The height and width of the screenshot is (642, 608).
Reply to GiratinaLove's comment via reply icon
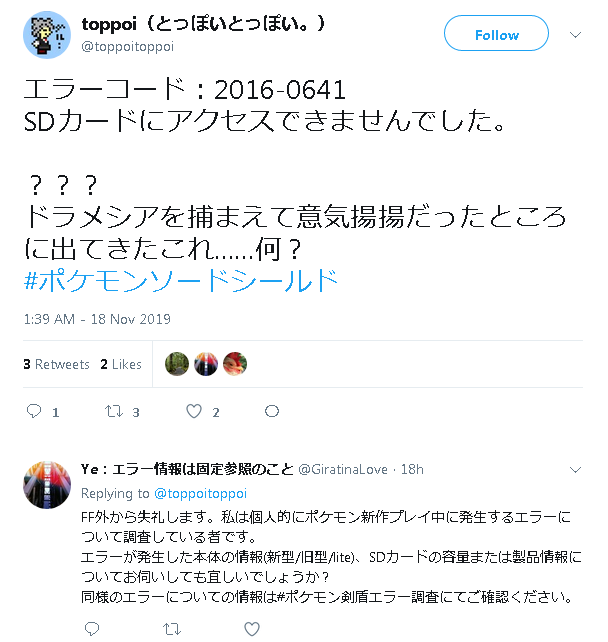coord(92,628)
